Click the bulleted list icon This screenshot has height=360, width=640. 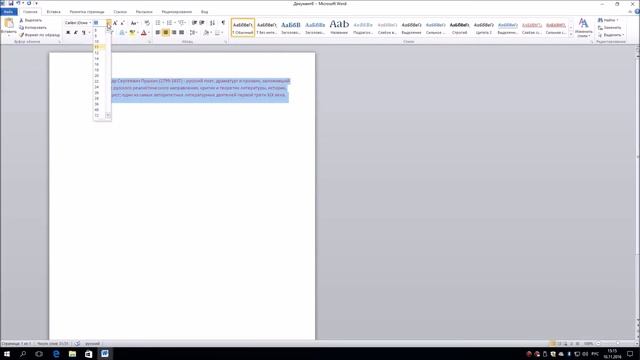158,23
